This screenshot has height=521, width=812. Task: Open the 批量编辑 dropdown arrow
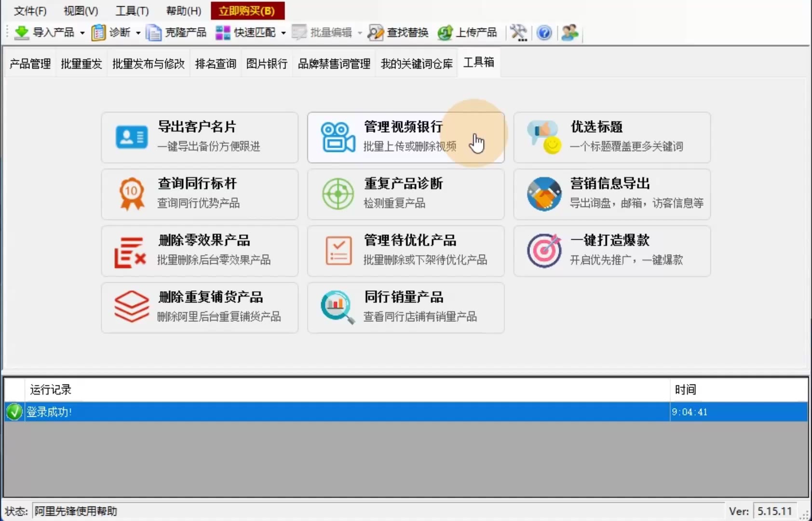point(360,33)
